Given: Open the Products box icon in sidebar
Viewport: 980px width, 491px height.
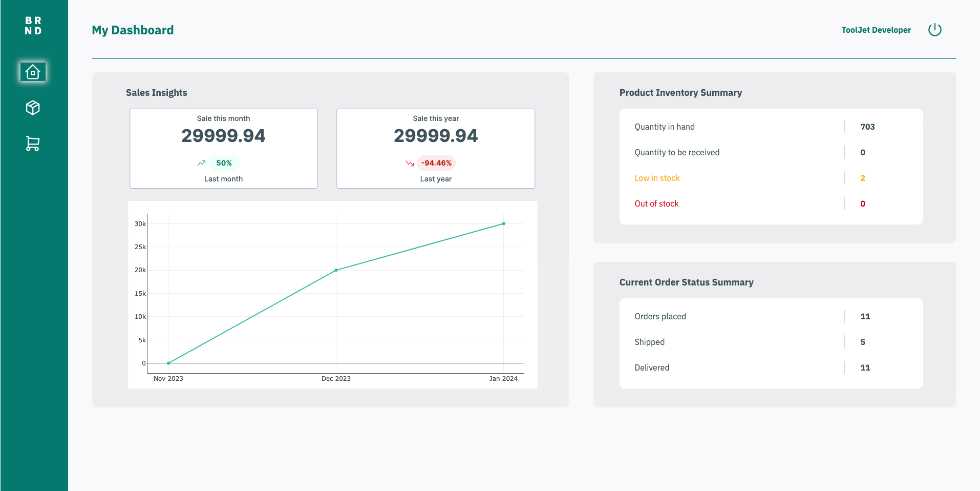Looking at the screenshot, I should 33,108.
